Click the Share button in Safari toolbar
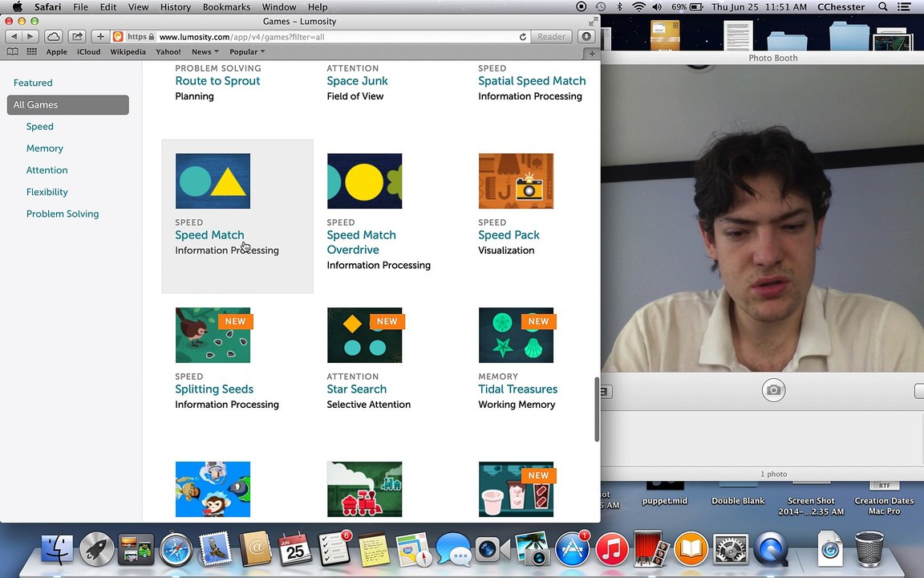 point(77,37)
